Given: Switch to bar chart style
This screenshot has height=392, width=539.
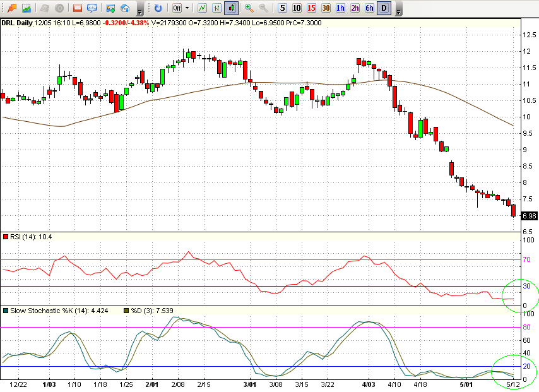Looking at the screenshot, I should pos(217,8).
